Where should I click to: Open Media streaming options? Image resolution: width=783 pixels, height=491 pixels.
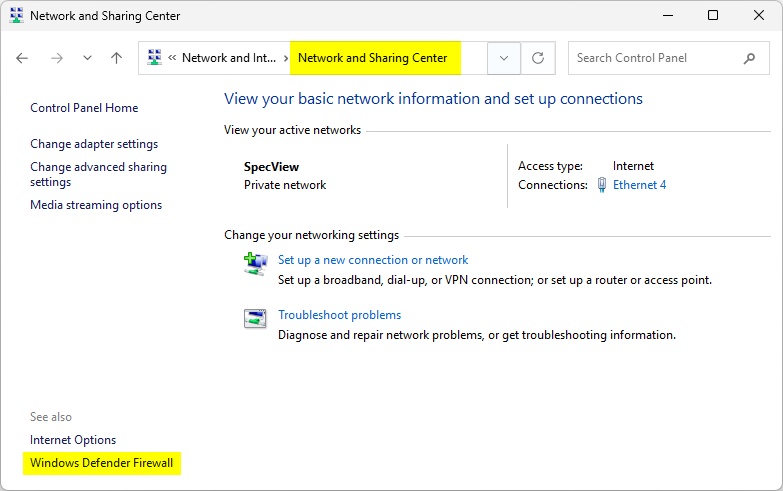tap(96, 205)
